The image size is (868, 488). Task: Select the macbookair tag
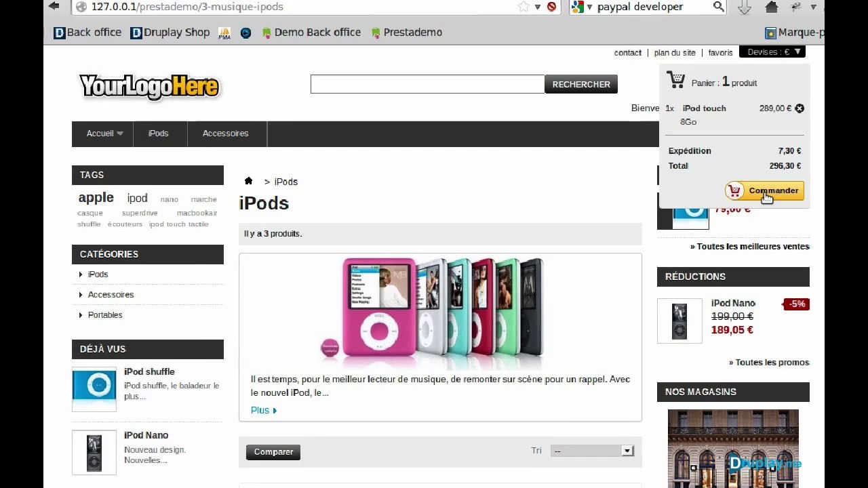(x=197, y=213)
